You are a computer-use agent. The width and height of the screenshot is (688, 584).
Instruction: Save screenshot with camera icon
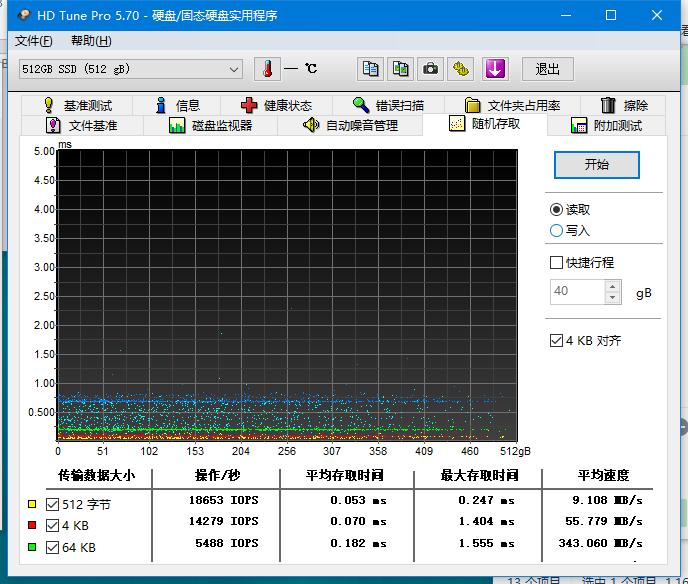430,69
